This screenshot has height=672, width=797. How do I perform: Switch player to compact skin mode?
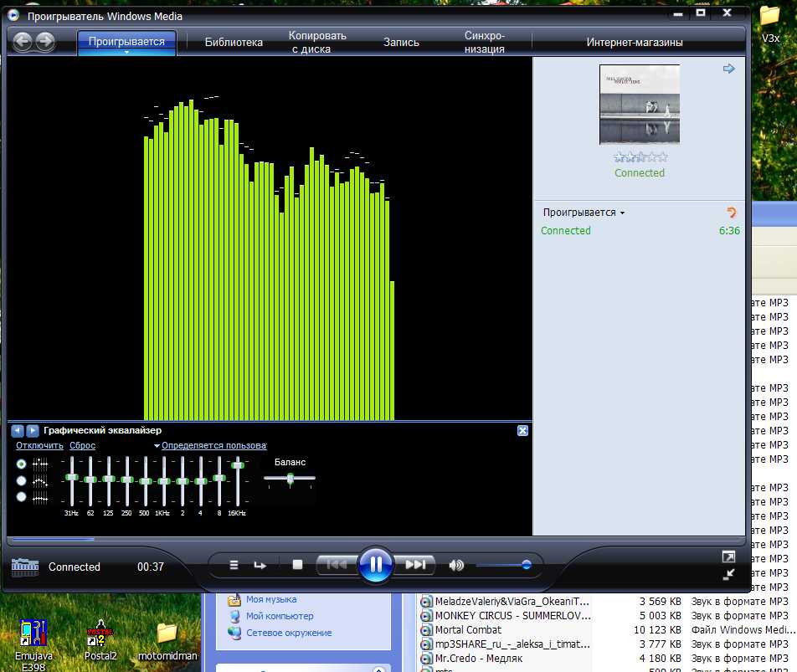(x=728, y=574)
